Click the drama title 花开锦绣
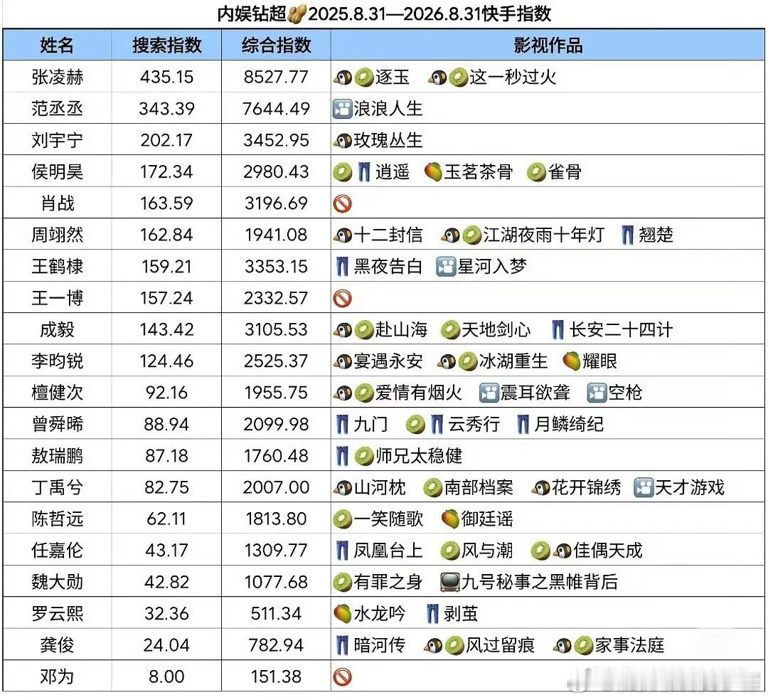This screenshot has height=700, width=768. (586, 488)
